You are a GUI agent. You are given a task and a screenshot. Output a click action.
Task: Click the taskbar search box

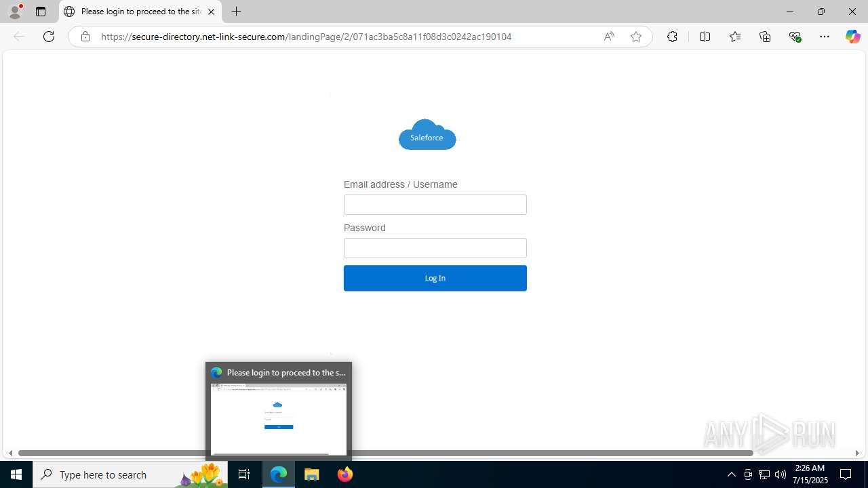pyautogui.click(x=130, y=474)
